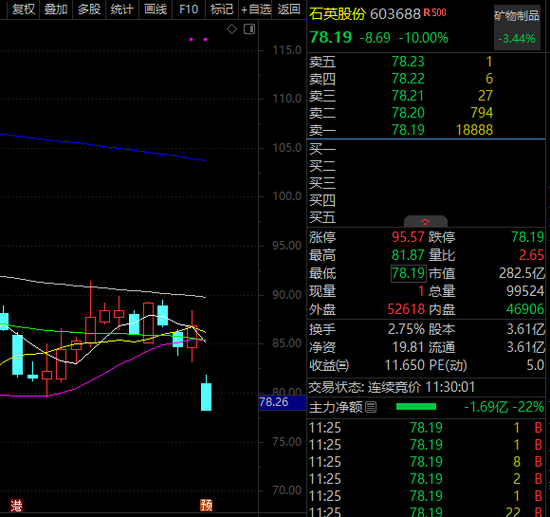Click the 主力净额 detail list icon

point(371,407)
